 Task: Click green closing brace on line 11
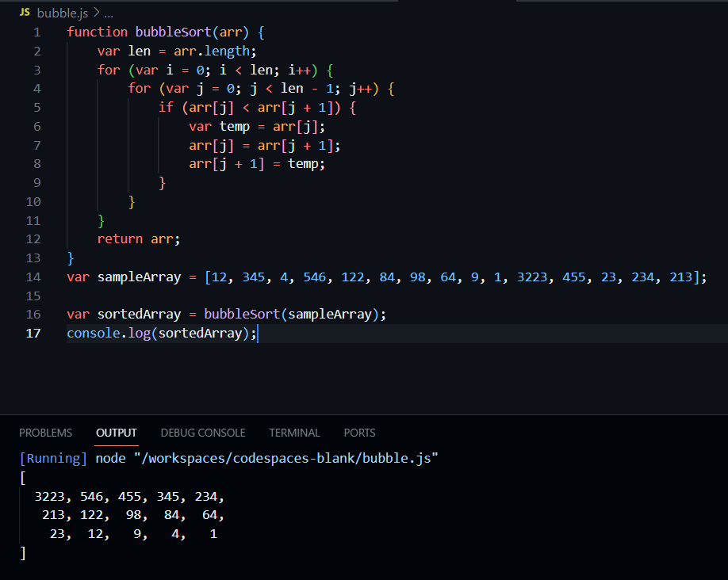click(102, 221)
